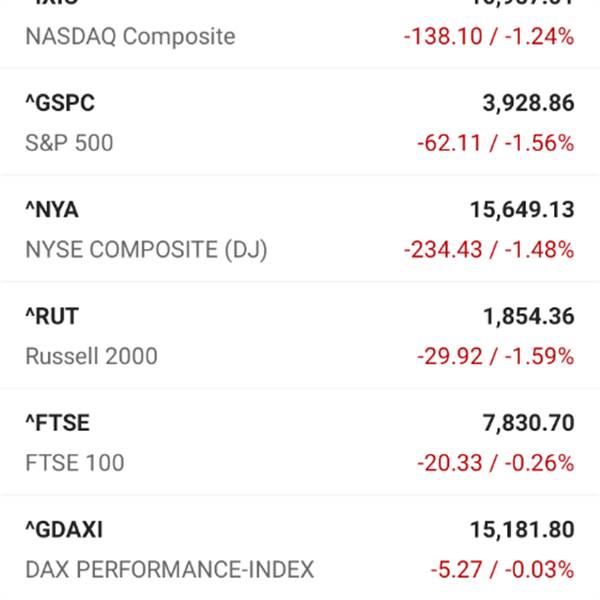The image size is (600, 600).
Task: Tap S&P 500 change -62.11 / -1.56%
Action: (496, 143)
